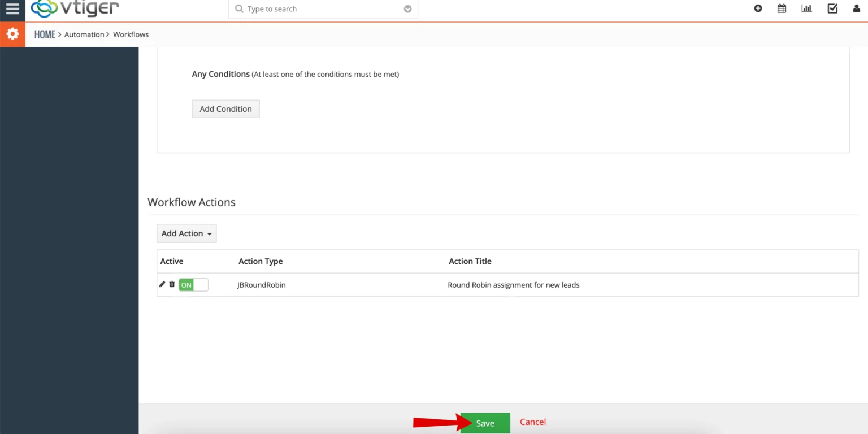This screenshot has width=868, height=434.
Task: Open the Add Action dropdown
Action: click(186, 233)
